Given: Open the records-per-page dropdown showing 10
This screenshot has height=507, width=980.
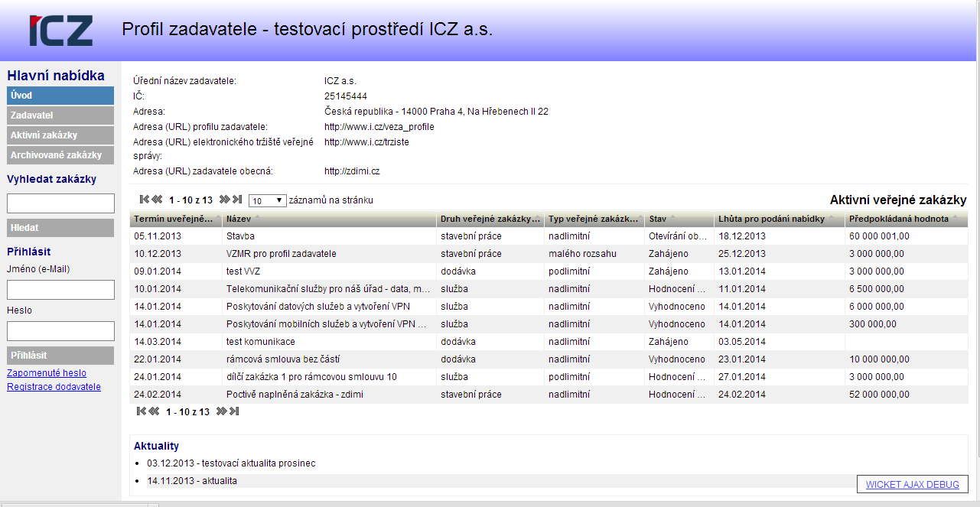Looking at the screenshot, I should [268, 200].
